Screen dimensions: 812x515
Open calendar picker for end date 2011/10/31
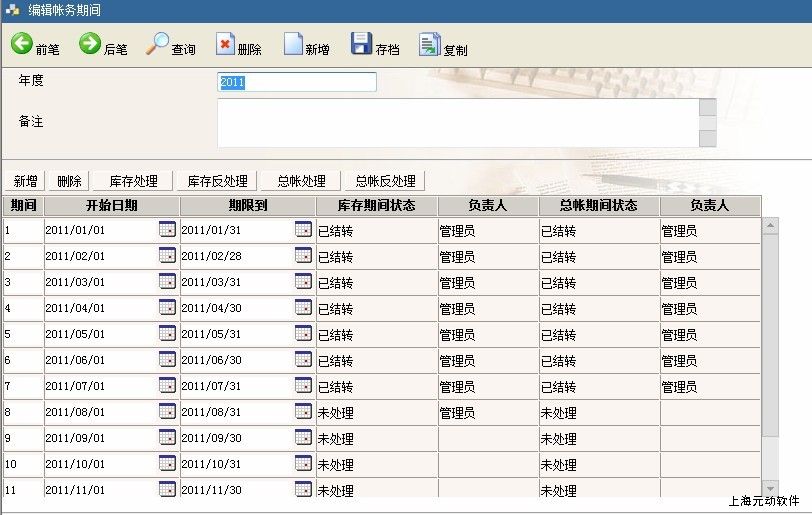pos(303,463)
